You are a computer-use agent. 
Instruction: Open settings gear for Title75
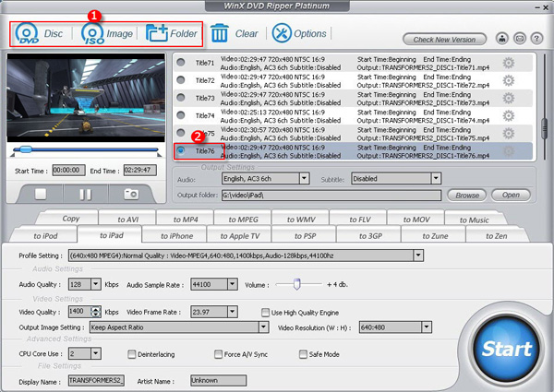(x=509, y=134)
